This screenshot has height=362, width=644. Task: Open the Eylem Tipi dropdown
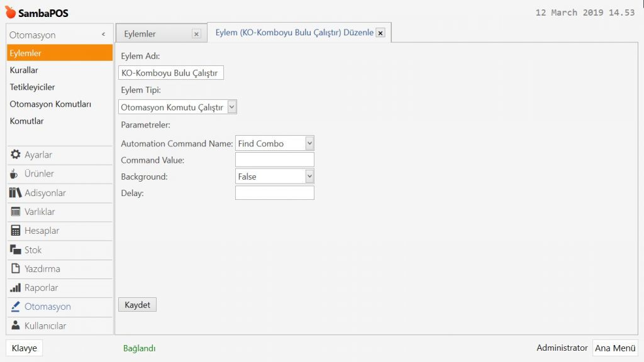231,107
